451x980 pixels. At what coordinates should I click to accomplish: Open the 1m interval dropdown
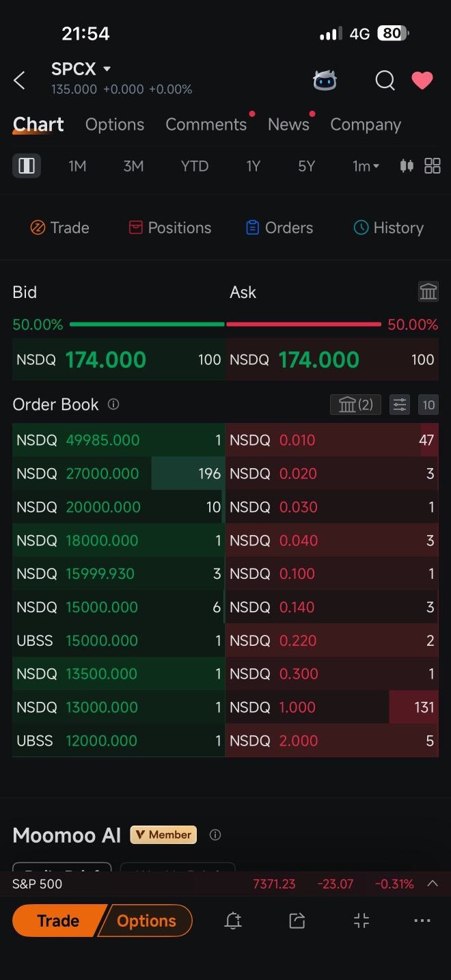(366, 166)
